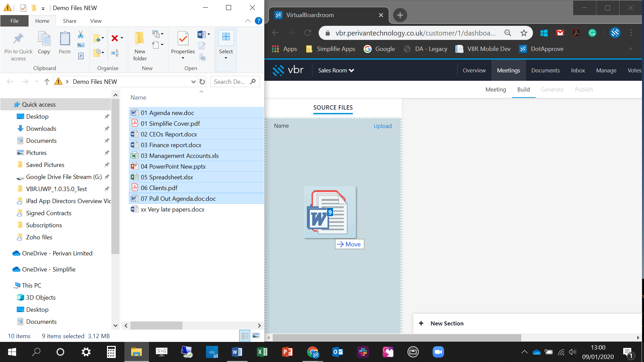Open Downloads in Quick access
644x362 pixels.
click(x=41, y=128)
